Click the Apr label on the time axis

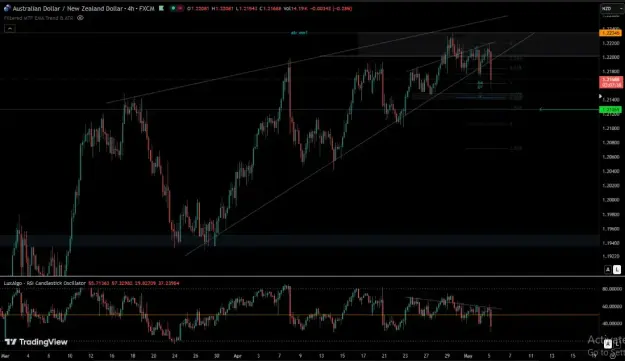click(x=237, y=356)
